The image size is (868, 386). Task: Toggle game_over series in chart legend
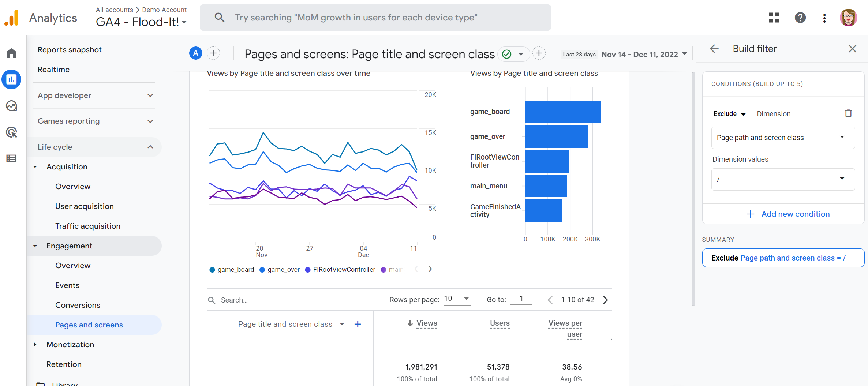(280, 270)
